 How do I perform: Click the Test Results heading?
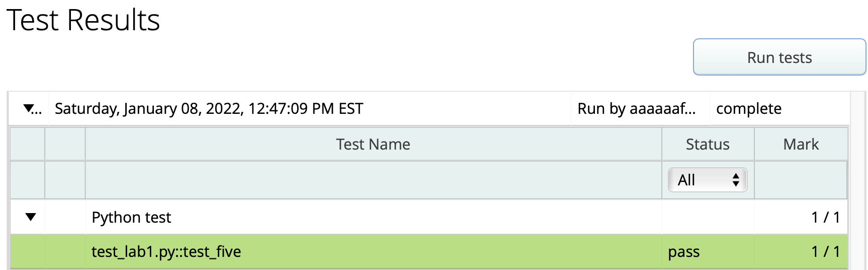coord(83,20)
